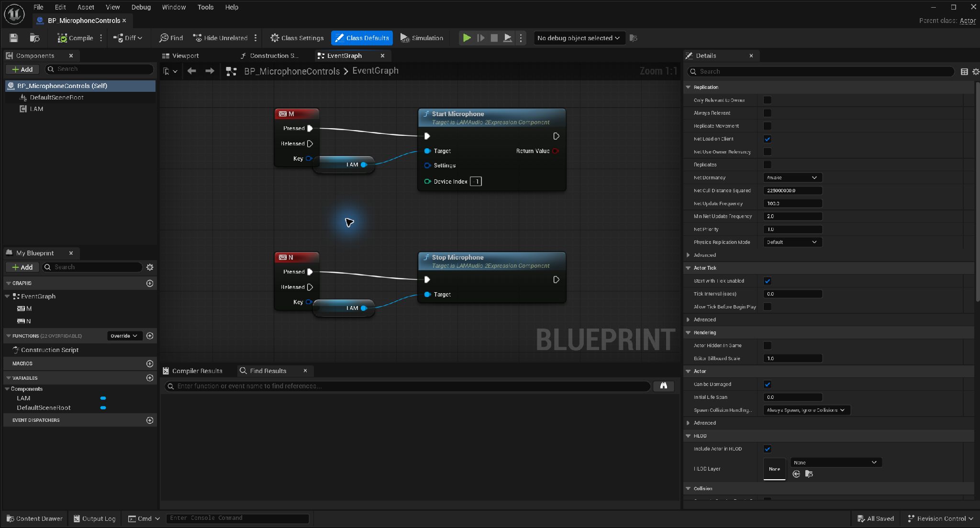Click Class Defaults button
Viewport: 980px width, 528px height.
(362, 38)
